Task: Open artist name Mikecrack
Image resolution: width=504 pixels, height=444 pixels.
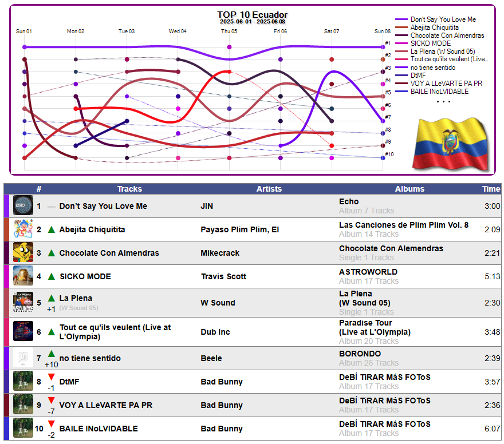Action: 220,253
